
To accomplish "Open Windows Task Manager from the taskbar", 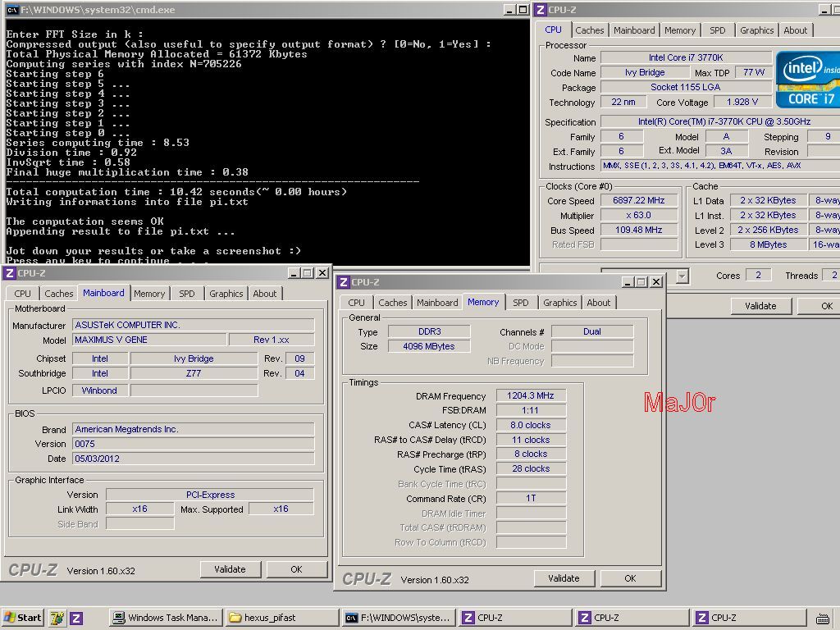I will pyautogui.click(x=166, y=619).
